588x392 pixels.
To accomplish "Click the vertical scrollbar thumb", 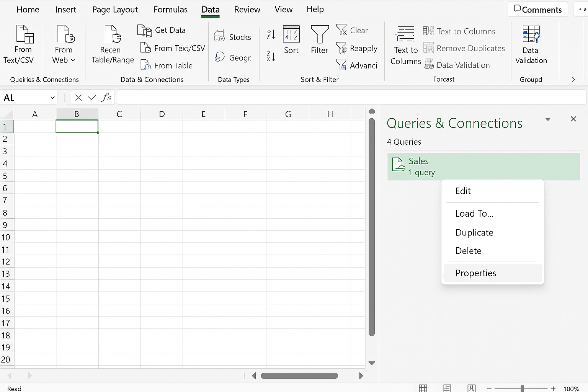I will pyautogui.click(x=371, y=227).
